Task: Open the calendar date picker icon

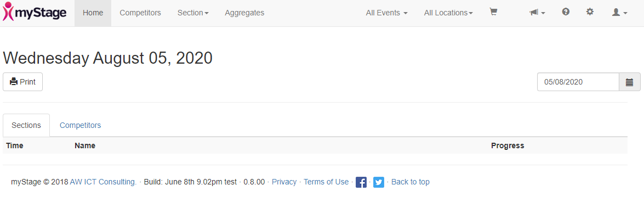Action: 629,82
